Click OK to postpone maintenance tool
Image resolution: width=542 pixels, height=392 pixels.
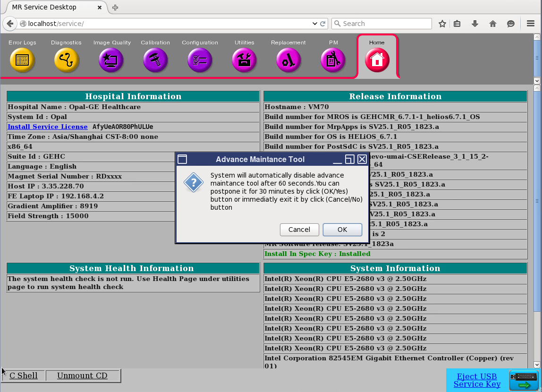pyautogui.click(x=342, y=230)
